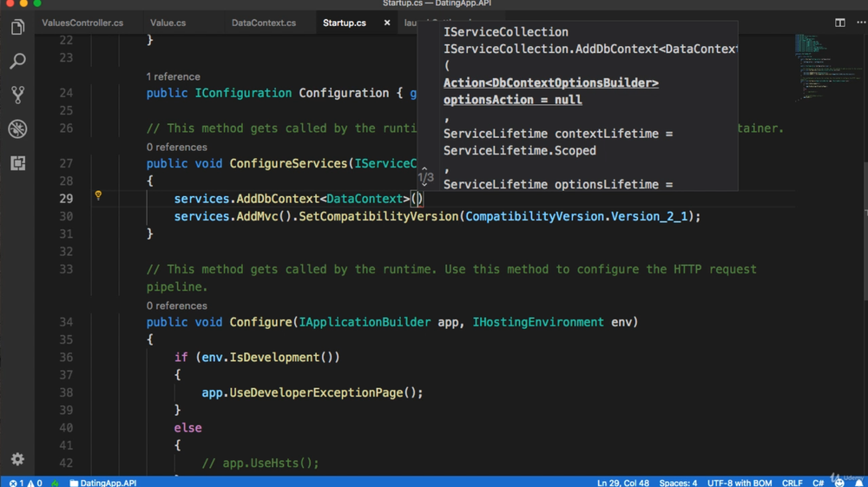Open the Source Control view
The width and height of the screenshot is (868, 487).
(x=17, y=95)
